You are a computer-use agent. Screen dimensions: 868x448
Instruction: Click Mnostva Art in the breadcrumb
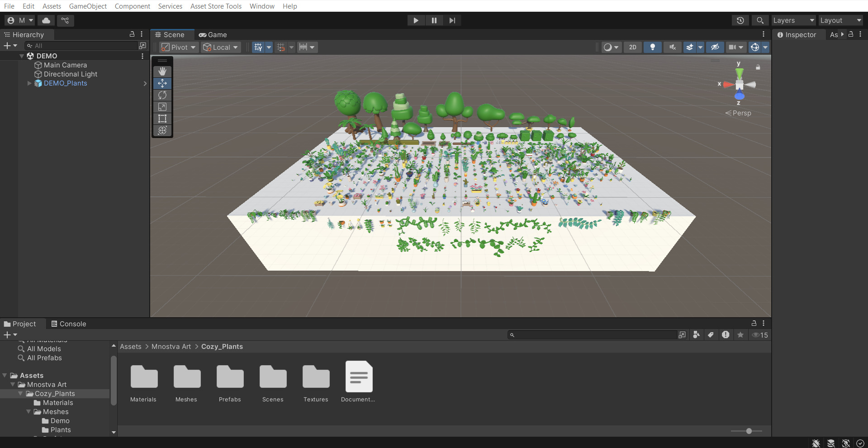(171, 347)
